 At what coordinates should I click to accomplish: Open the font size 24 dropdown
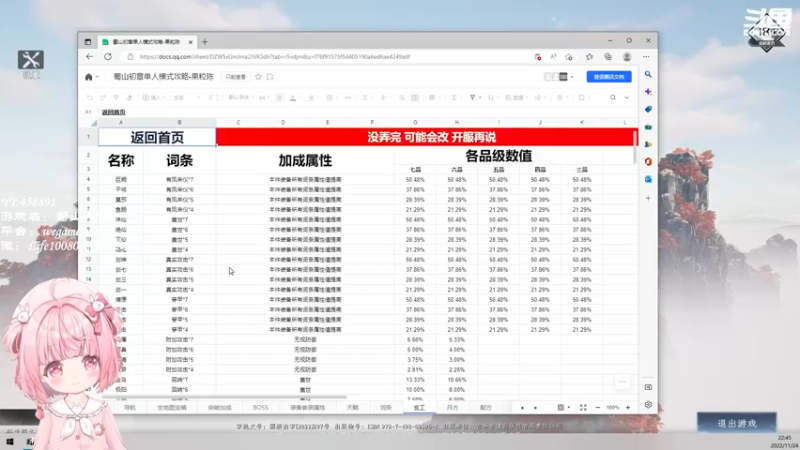(264, 97)
